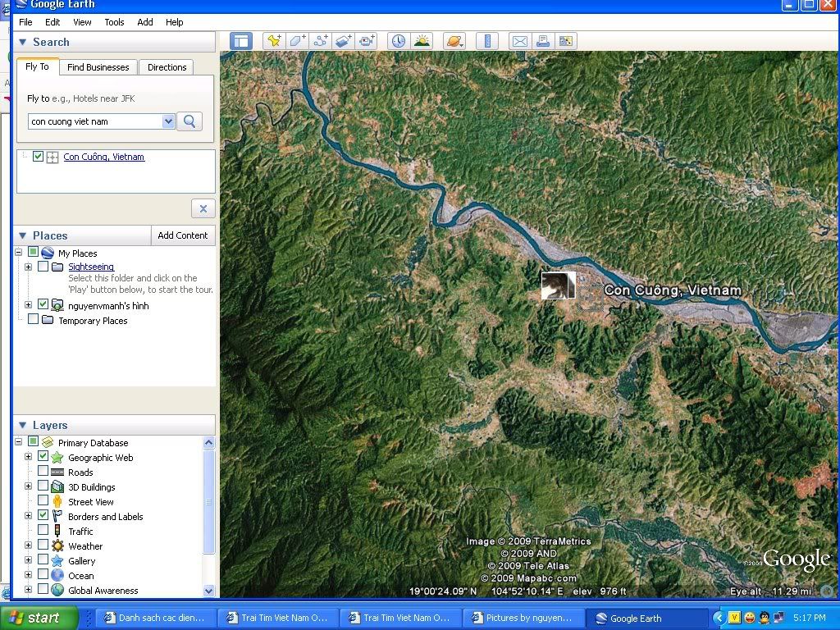This screenshot has width=840, height=630.
Task: Collapse the Layers panel
Action: coord(22,425)
